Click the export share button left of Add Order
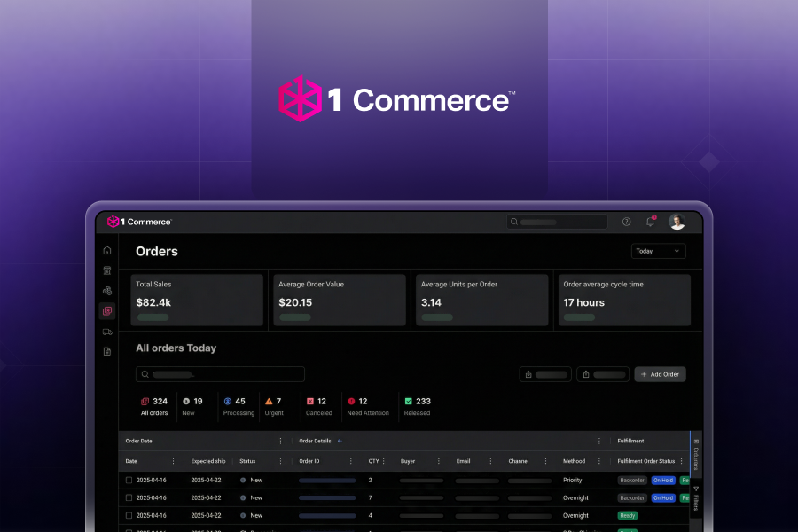This screenshot has width=798, height=532. [603, 374]
